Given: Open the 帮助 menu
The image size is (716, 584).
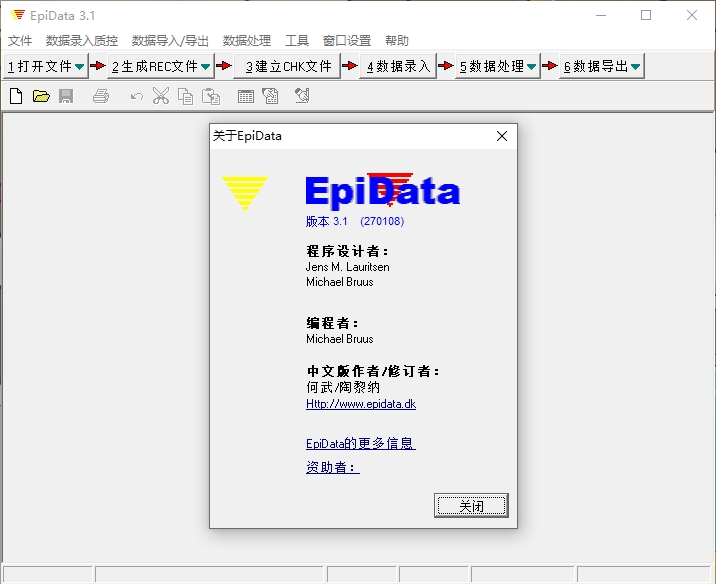Looking at the screenshot, I should pyautogui.click(x=396, y=41).
